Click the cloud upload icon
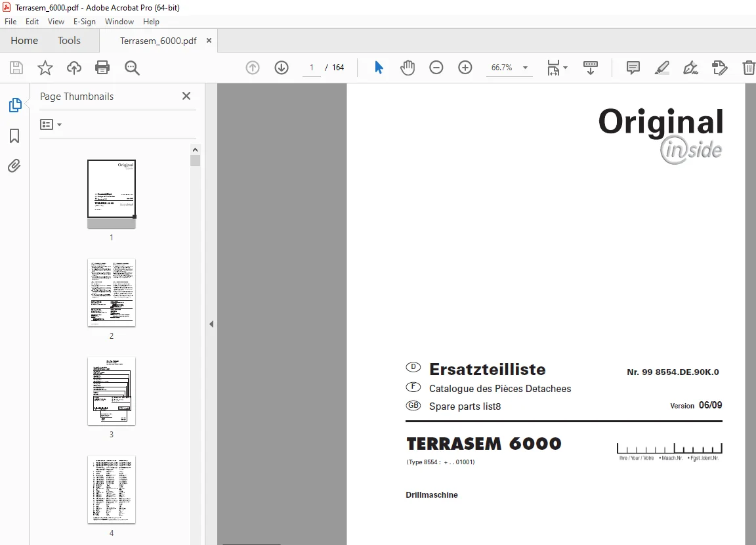756x545 pixels. tap(73, 68)
